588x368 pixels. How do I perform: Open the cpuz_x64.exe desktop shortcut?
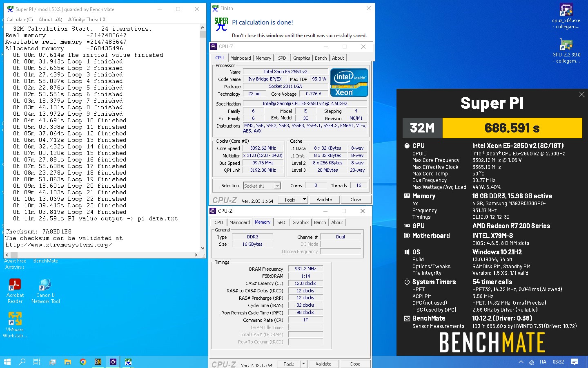(566, 16)
